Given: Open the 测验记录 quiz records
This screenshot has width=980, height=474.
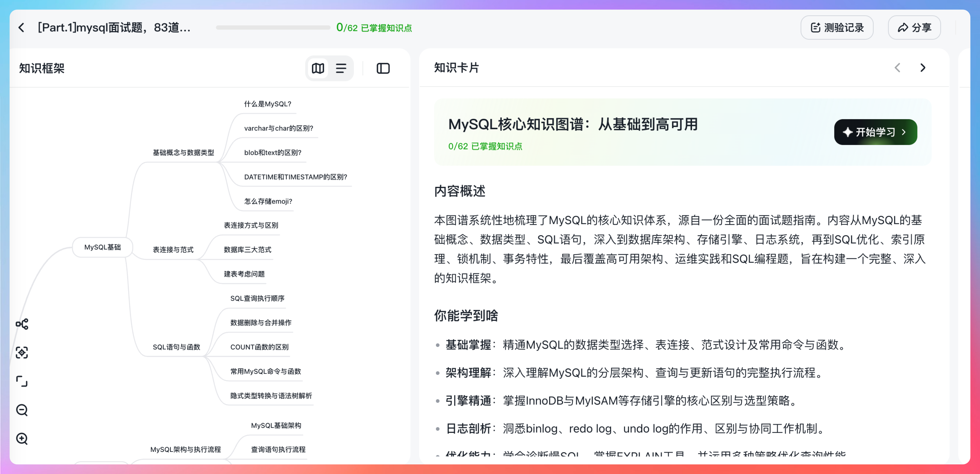Looking at the screenshot, I should [x=837, y=27].
